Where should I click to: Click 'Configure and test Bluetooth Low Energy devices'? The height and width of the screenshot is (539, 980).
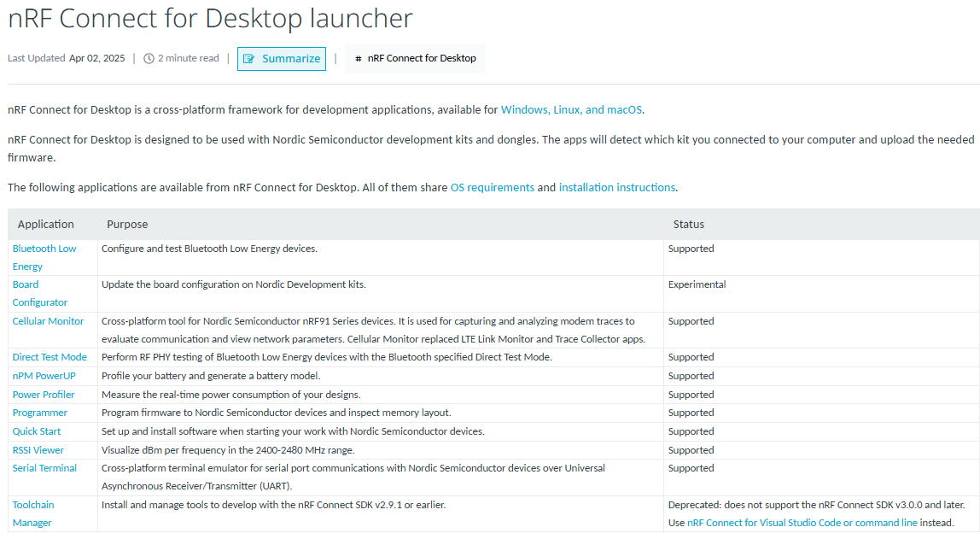[x=209, y=249]
